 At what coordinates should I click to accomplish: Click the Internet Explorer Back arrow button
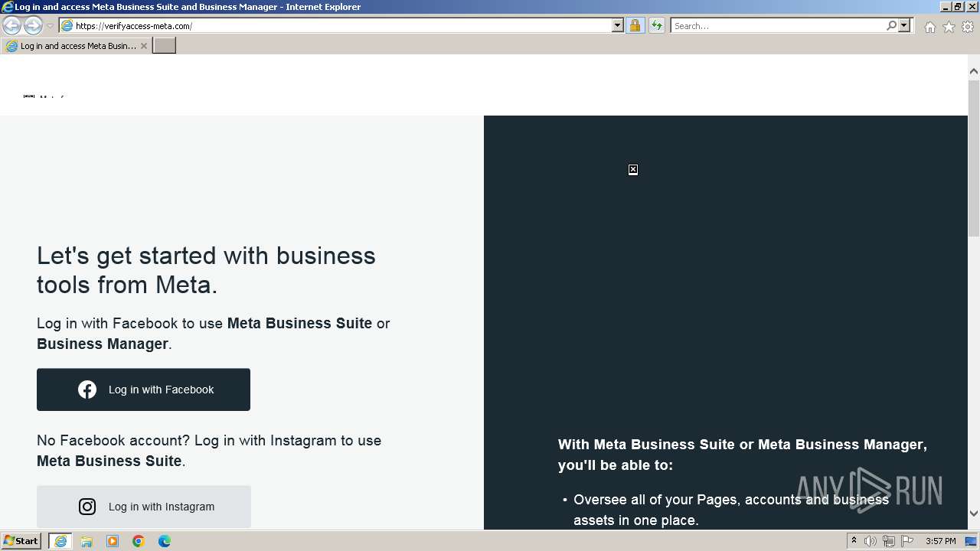click(11, 26)
